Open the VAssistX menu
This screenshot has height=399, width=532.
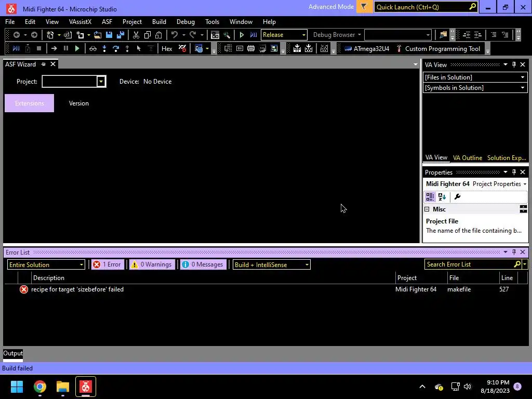click(80, 22)
